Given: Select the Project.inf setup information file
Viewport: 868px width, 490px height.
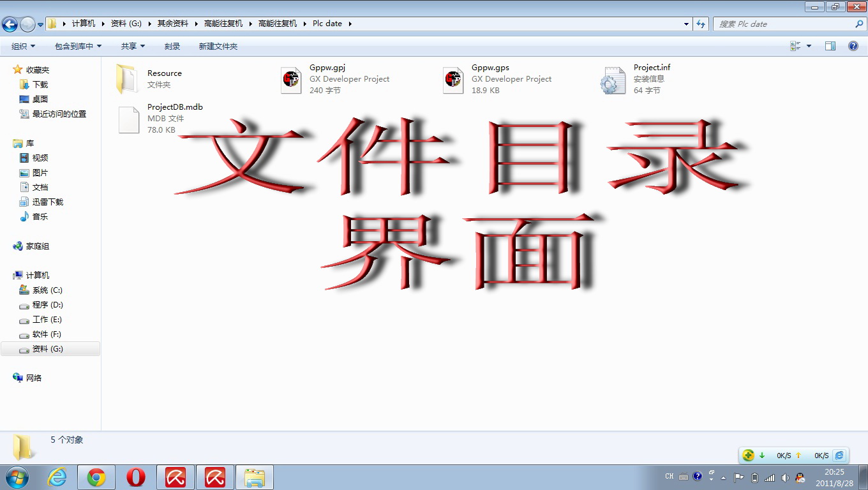Looking at the screenshot, I should click(x=613, y=80).
